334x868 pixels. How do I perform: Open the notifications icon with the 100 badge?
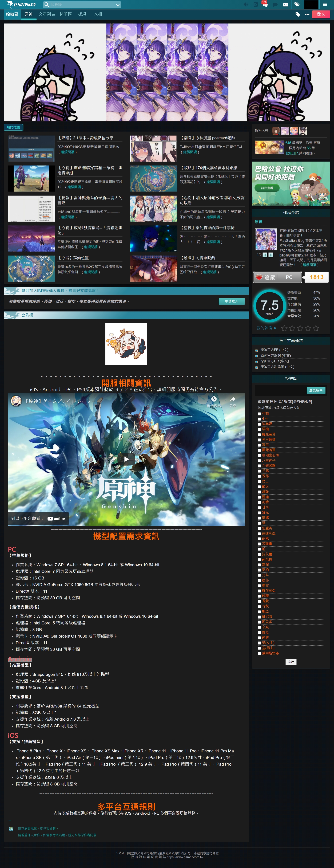tap(265, 4)
